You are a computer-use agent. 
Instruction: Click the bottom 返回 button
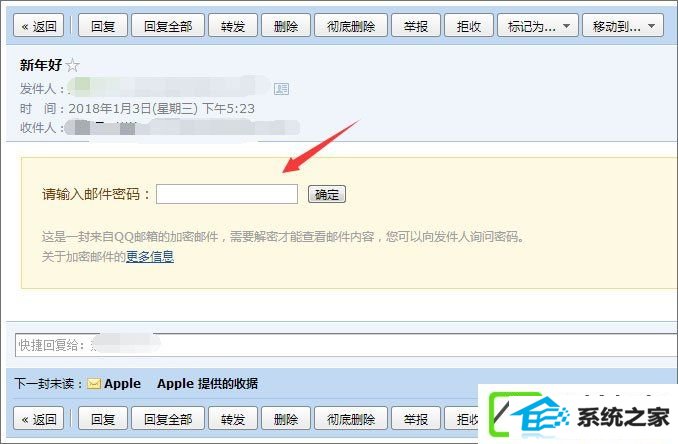tap(38, 418)
